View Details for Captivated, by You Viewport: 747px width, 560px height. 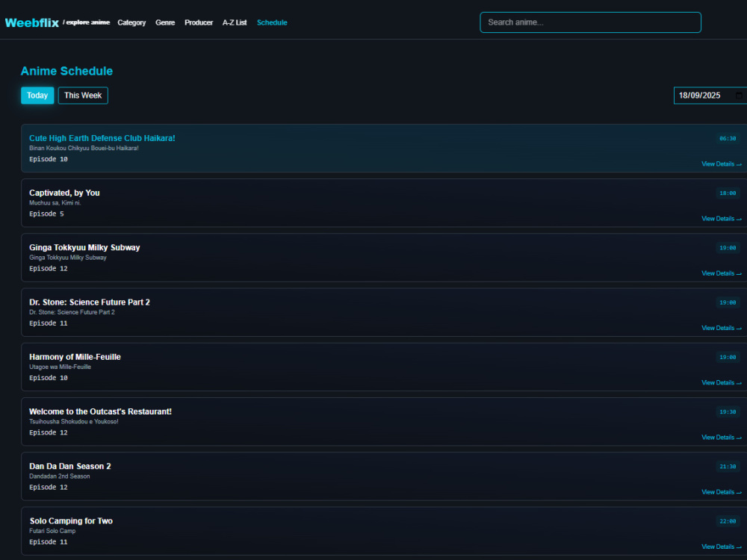coord(722,219)
